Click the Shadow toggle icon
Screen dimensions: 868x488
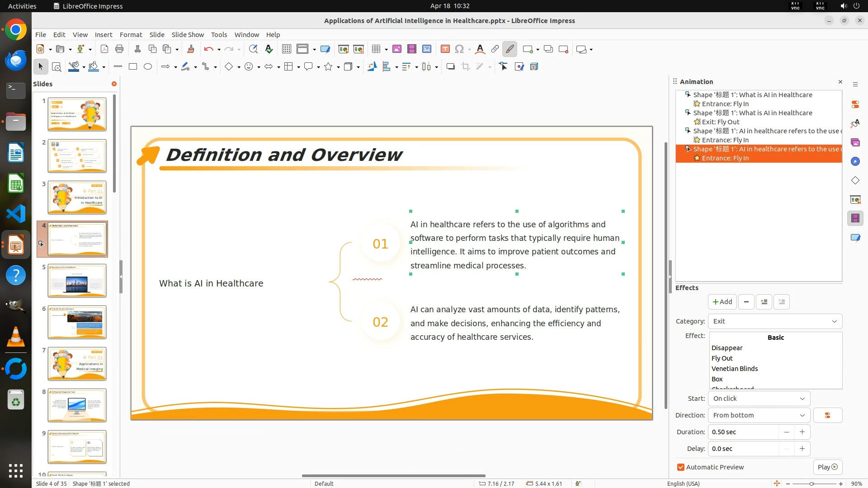click(450, 67)
